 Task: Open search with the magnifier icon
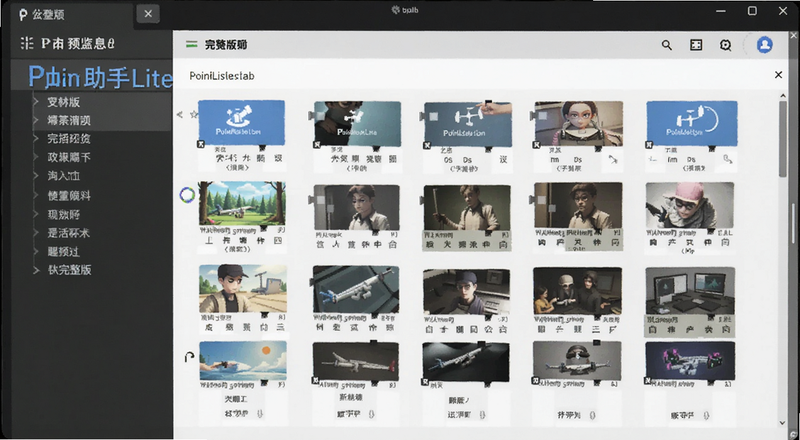pyautogui.click(x=666, y=45)
